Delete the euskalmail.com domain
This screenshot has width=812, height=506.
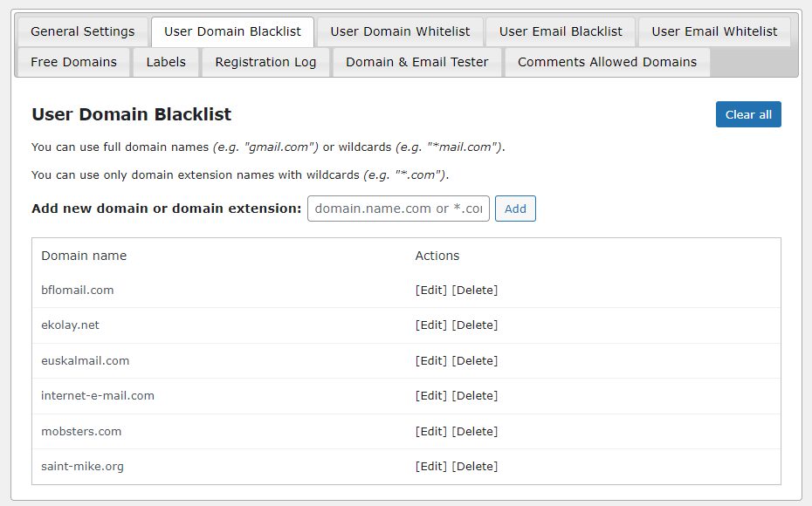(475, 360)
